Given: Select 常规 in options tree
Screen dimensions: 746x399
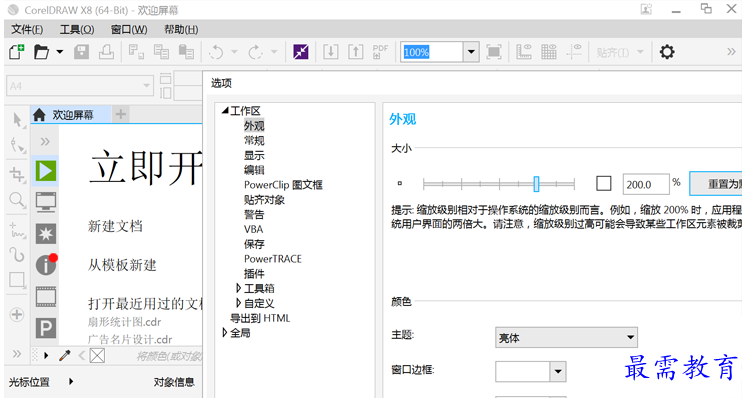Looking at the screenshot, I should (254, 141).
